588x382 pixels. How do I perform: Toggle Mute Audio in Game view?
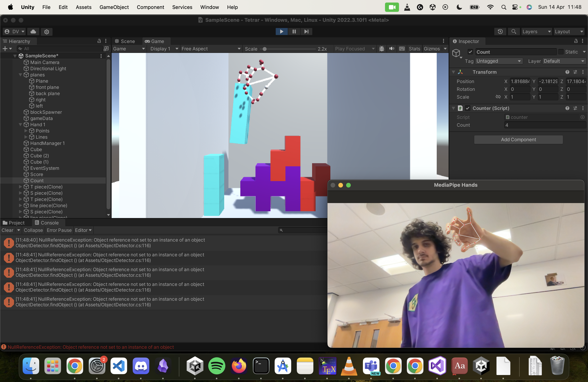pyautogui.click(x=392, y=49)
